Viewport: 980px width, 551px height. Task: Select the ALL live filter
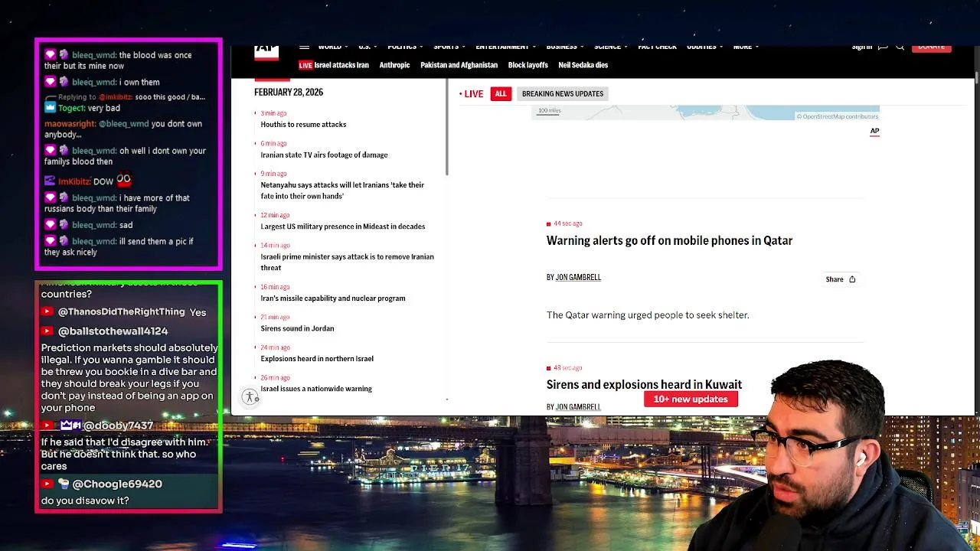click(501, 93)
